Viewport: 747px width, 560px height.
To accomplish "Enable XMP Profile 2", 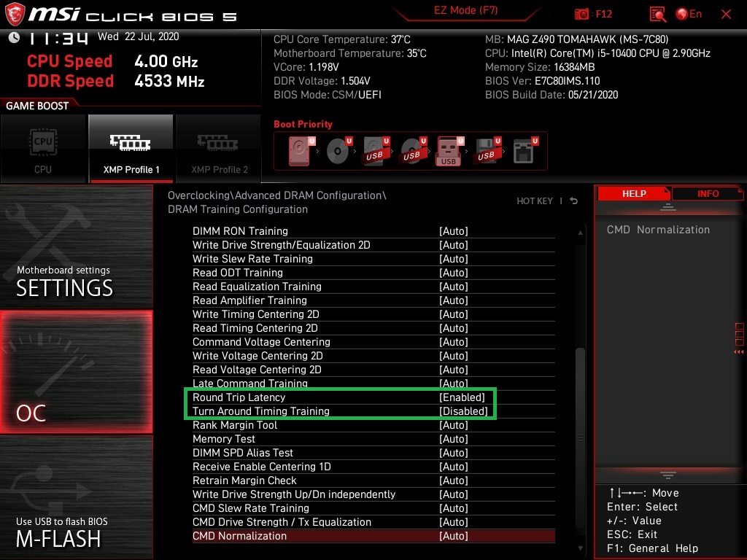I will pos(219,149).
